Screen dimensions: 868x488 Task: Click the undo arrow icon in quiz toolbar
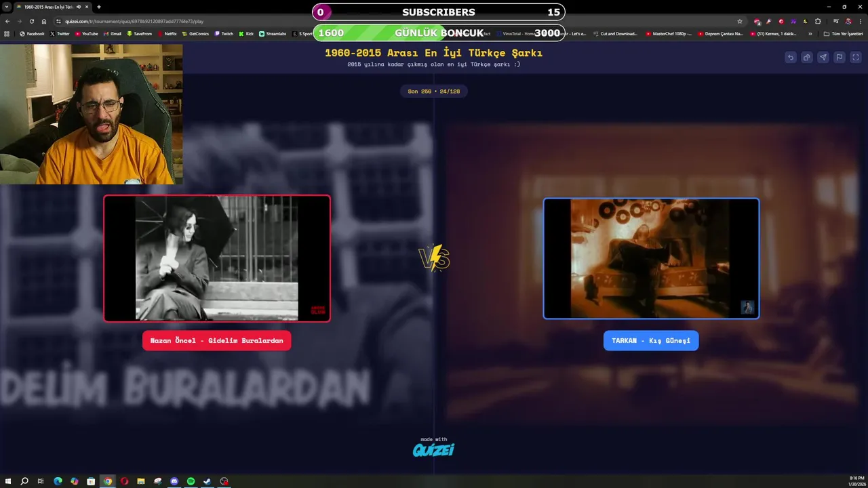[790, 58]
